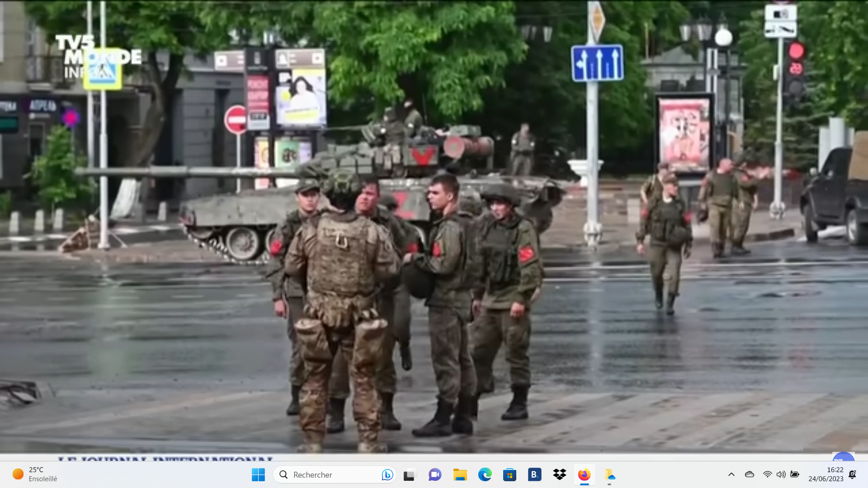The width and height of the screenshot is (868, 488).
Task: Open the weather widget showing 25°C
Action: point(35,474)
